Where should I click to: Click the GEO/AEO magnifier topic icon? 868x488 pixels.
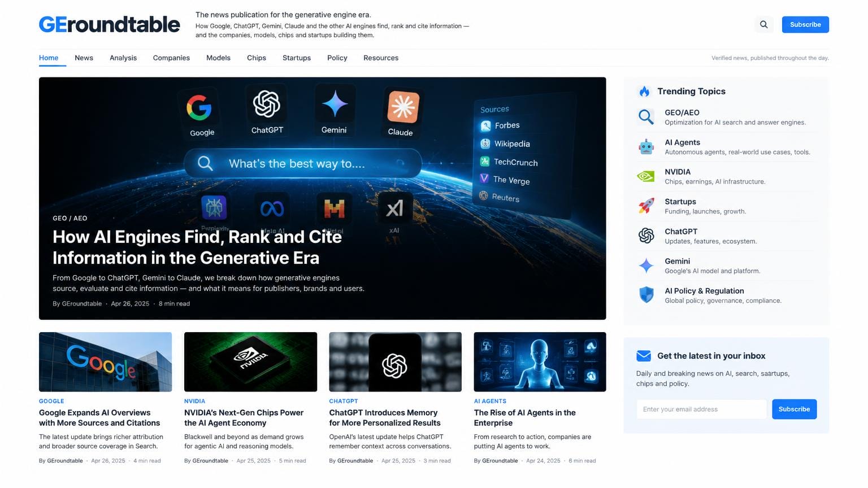tap(646, 117)
